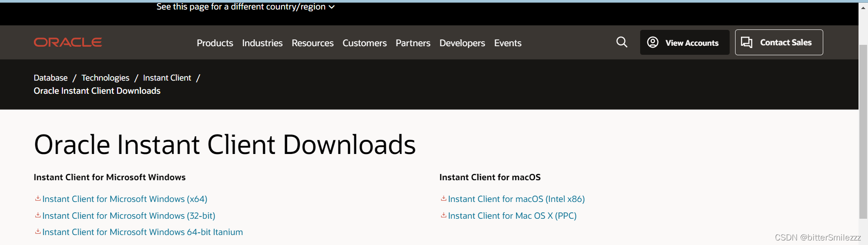Click the View Accounts button
Viewport: 868px width, 245px height.
point(684,42)
